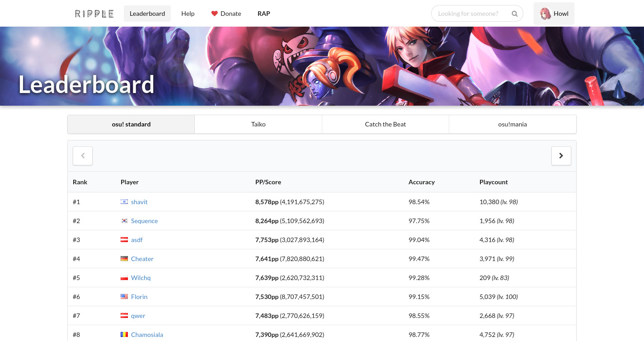Viewport: 644px width, 341px height.
Task: Click the Israel flag next to shavit
Action: pyautogui.click(x=124, y=202)
